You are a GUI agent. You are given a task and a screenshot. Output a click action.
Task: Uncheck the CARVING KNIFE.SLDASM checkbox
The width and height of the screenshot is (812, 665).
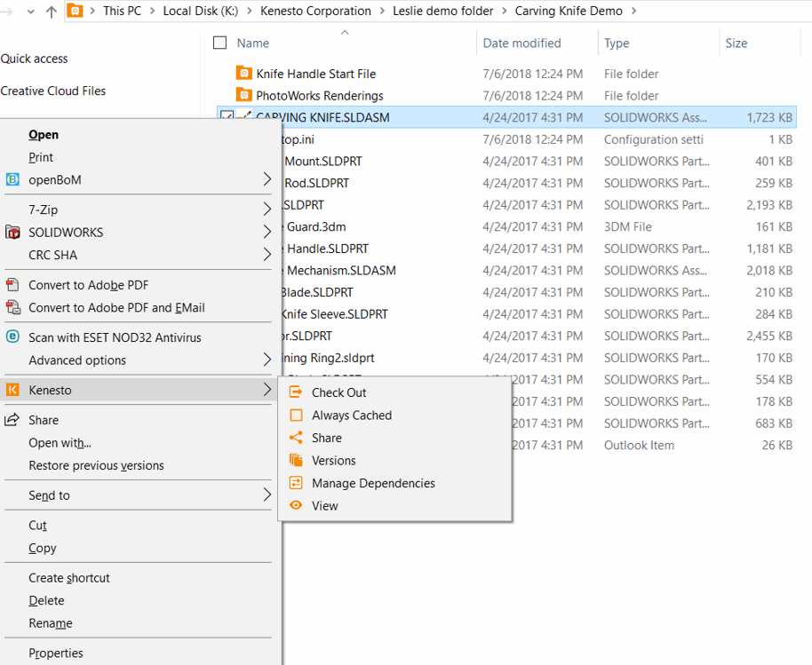click(227, 116)
